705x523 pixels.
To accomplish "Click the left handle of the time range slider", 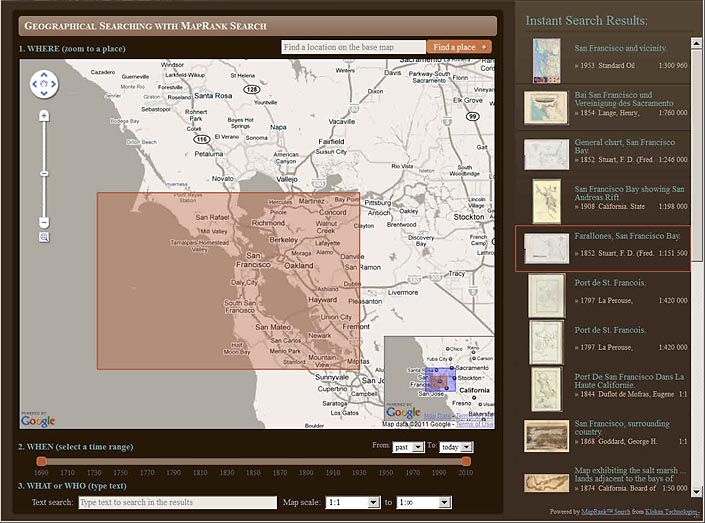I will point(42,460).
